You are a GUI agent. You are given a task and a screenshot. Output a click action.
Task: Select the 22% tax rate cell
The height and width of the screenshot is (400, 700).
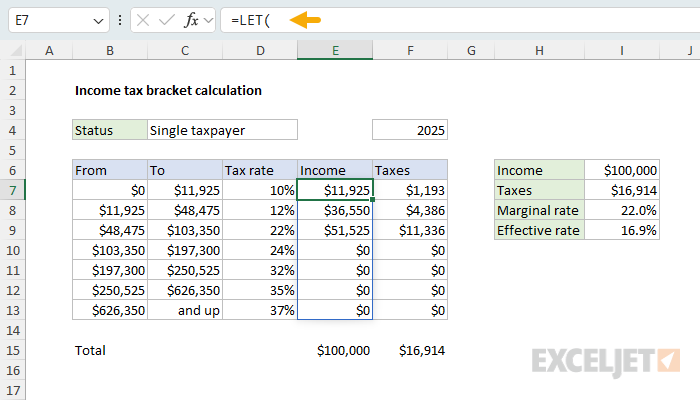click(x=260, y=230)
